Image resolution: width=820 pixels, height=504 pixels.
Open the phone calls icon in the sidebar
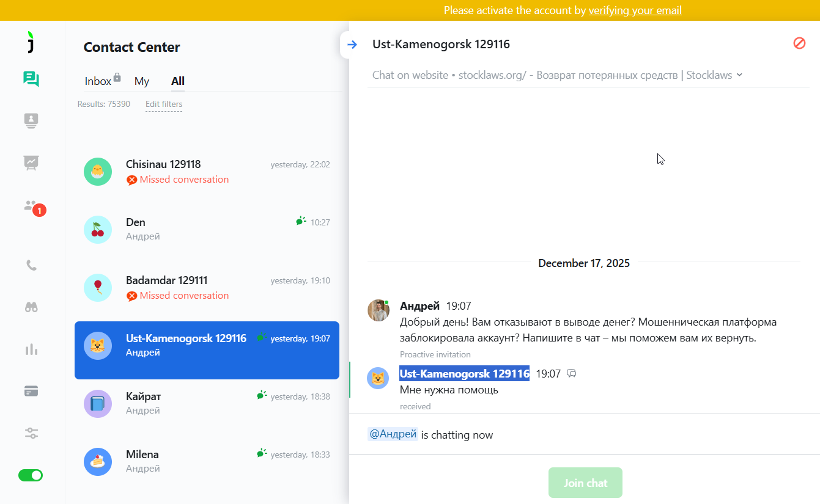[31, 265]
